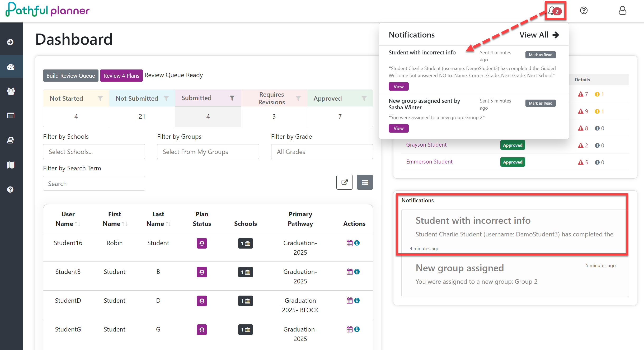This screenshot has width=644, height=350.
Task: Click the Build Review Queue button
Action: coord(71,76)
